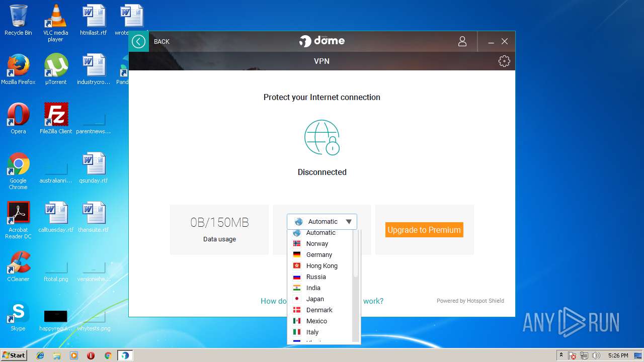The image size is (644, 362).
Task: Open Recycle Bin desktop icon
Action: (18, 20)
